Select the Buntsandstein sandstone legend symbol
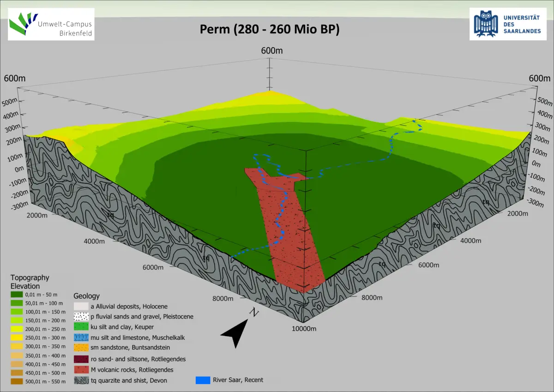The width and height of the screenshot is (554, 392). click(81, 348)
